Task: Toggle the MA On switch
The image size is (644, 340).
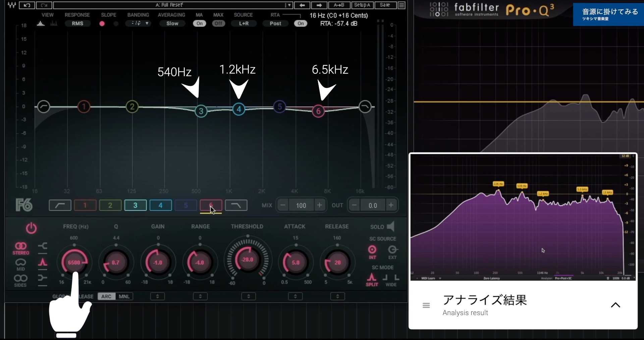Action: tap(199, 23)
